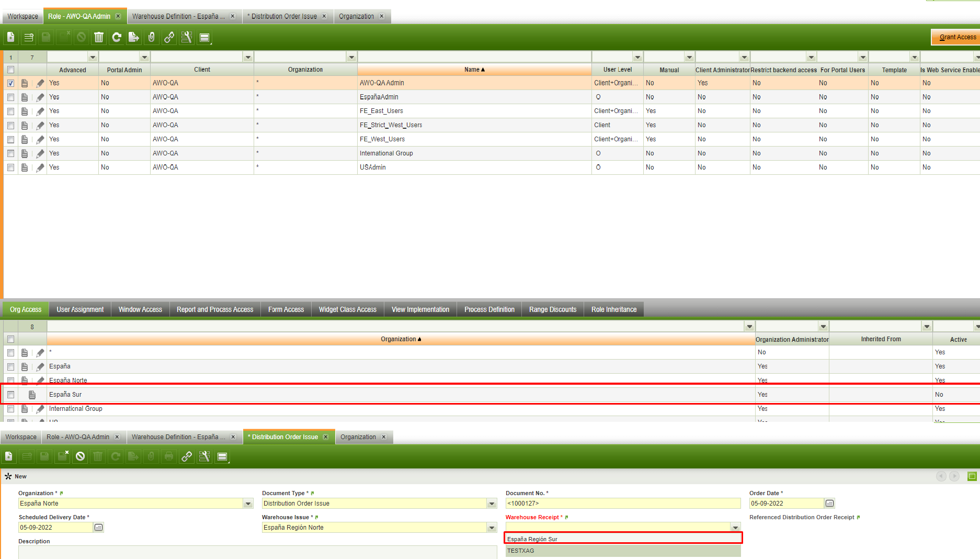Edit the EspañaAdmin row with the pencil icon
Screen dimensions: 980x559
tap(40, 97)
